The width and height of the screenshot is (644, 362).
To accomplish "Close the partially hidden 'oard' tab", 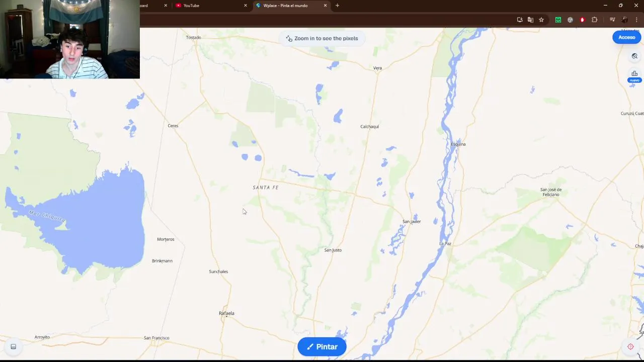I will [x=166, y=6].
